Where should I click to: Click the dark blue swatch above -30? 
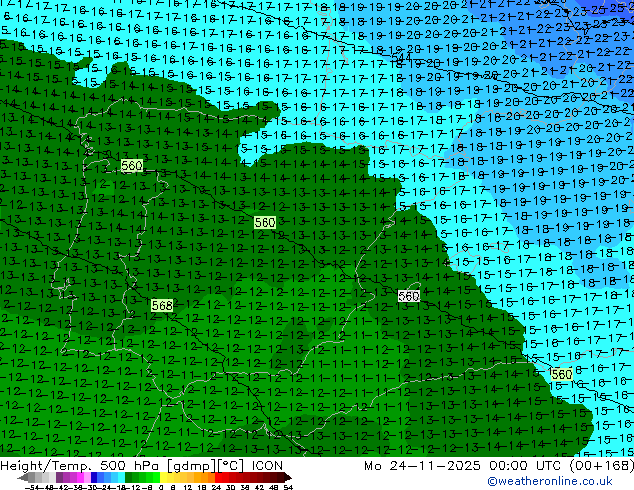pos(94,477)
